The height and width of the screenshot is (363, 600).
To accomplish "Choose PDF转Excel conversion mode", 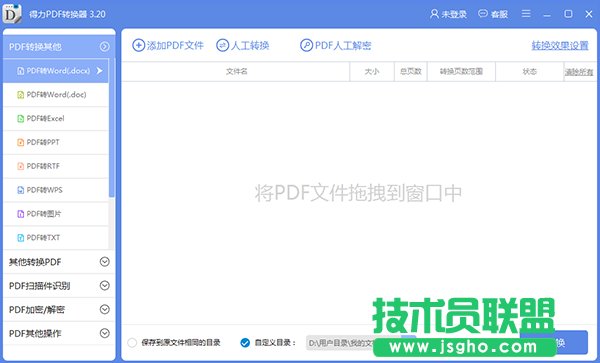I will click(56, 119).
